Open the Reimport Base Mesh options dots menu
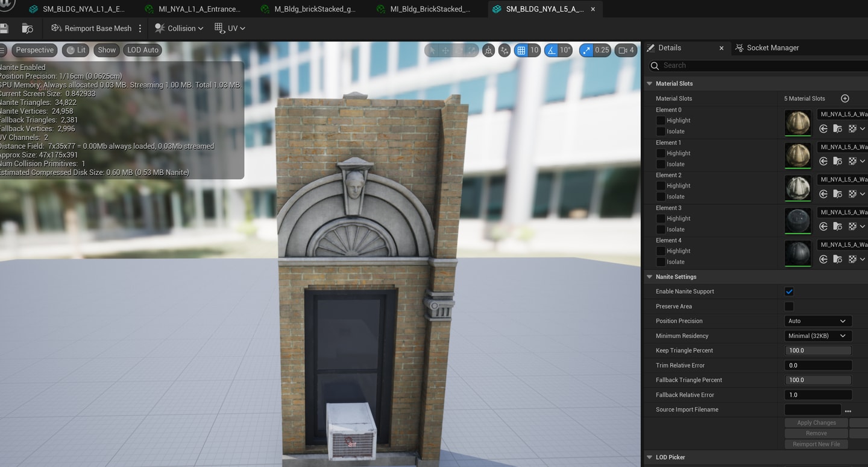This screenshot has width=868, height=467. 140,28
